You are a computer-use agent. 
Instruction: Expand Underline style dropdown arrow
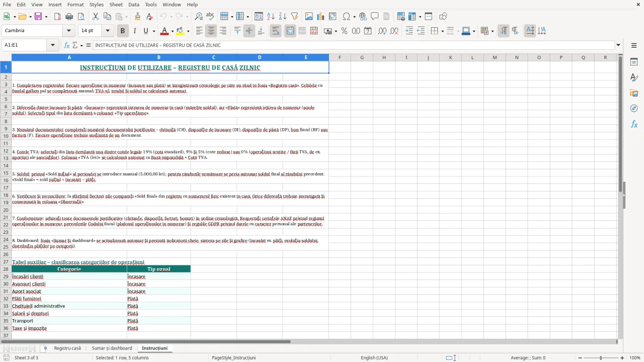(x=153, y=31)
